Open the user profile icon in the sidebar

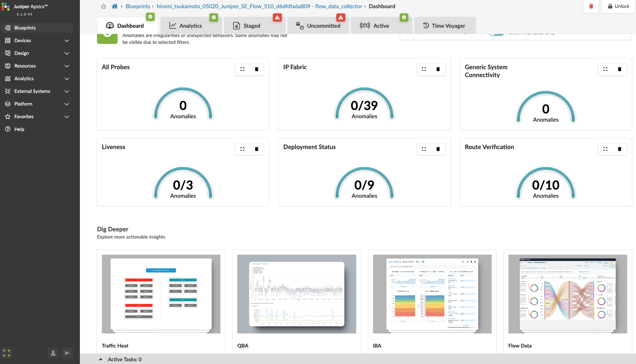tap(53, 353)
